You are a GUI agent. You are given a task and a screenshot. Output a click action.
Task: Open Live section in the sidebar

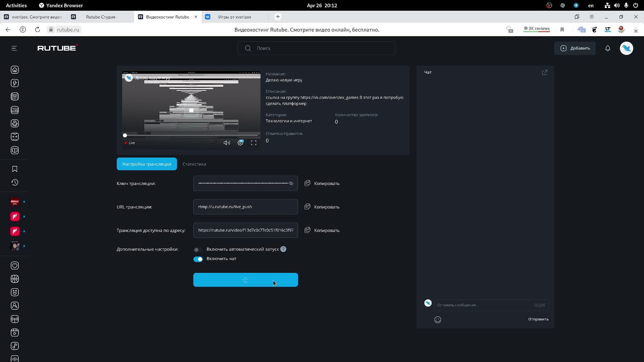click(x=15, y=110)
